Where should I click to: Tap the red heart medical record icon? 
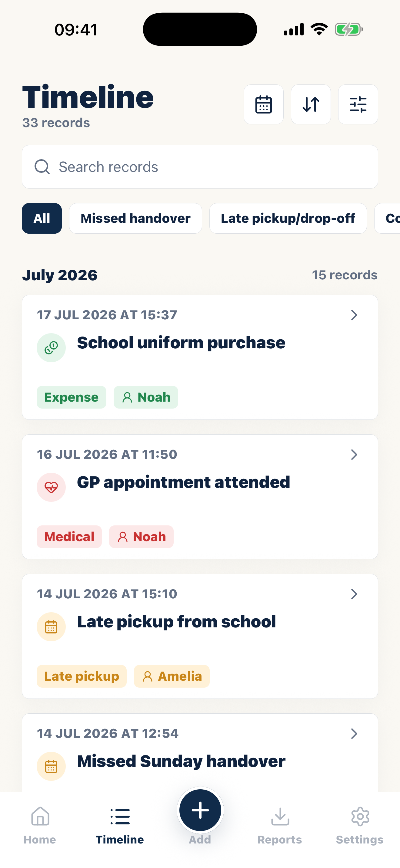[51, 487]
